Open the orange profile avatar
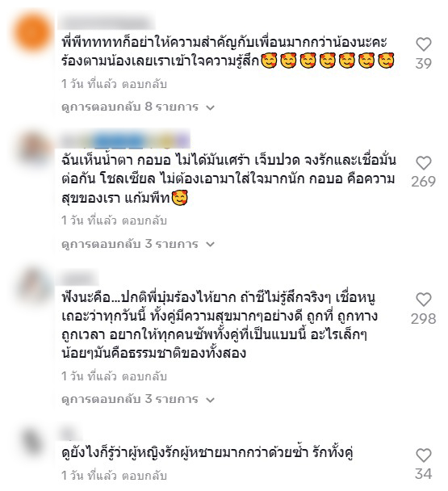Image resolution: width=448 pixels, height=491 pixels. pos(33,31)
